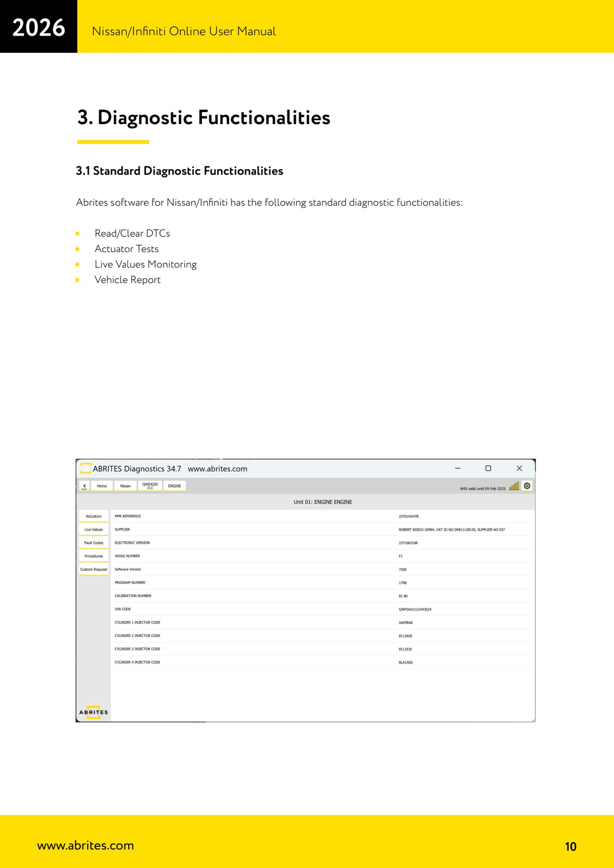Select CYLINDER 2 INJECTOR CODE row
This screenshot has width=614, height=868.
[x=323, y=636]
